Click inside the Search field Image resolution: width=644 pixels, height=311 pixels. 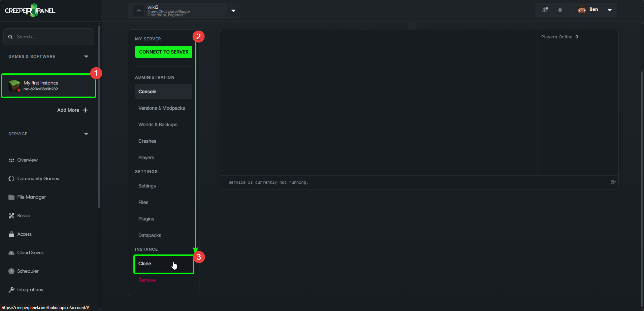[x=49, y=37]
